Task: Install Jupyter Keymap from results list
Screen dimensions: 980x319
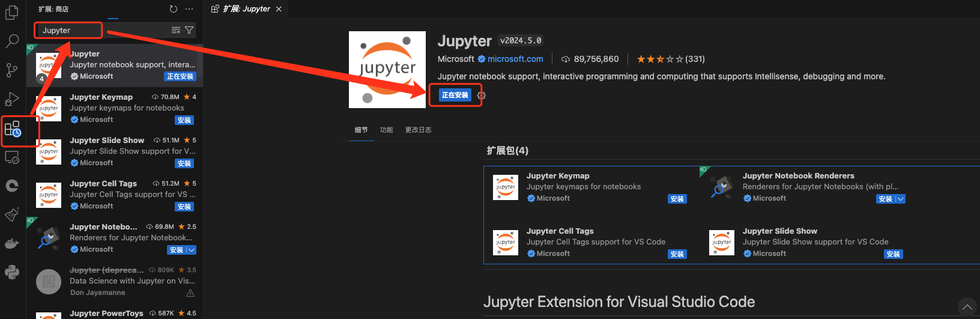Action: [x=184, y=120]
